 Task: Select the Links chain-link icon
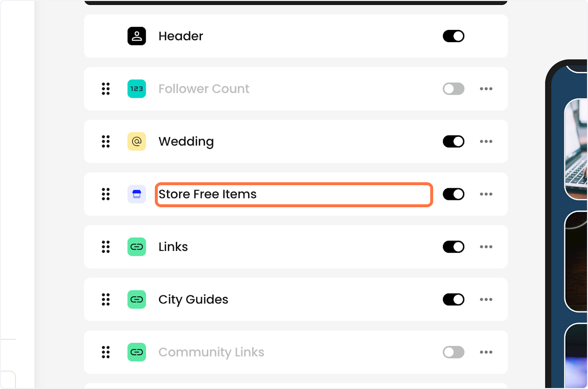coord(137,246)
